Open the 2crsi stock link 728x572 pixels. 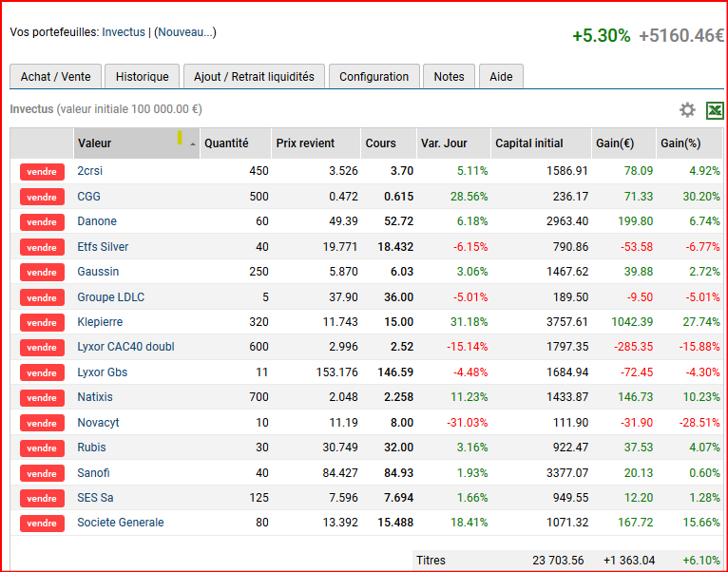point(89,171)
